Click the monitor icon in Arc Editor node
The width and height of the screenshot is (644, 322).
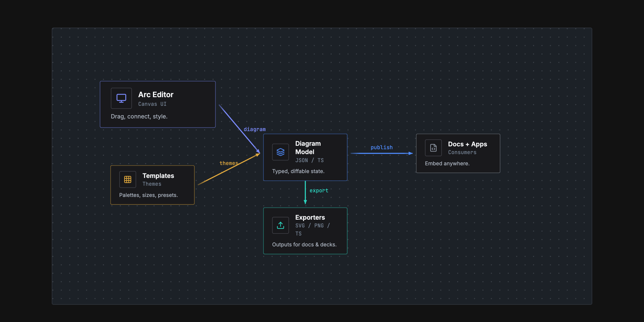121,98
